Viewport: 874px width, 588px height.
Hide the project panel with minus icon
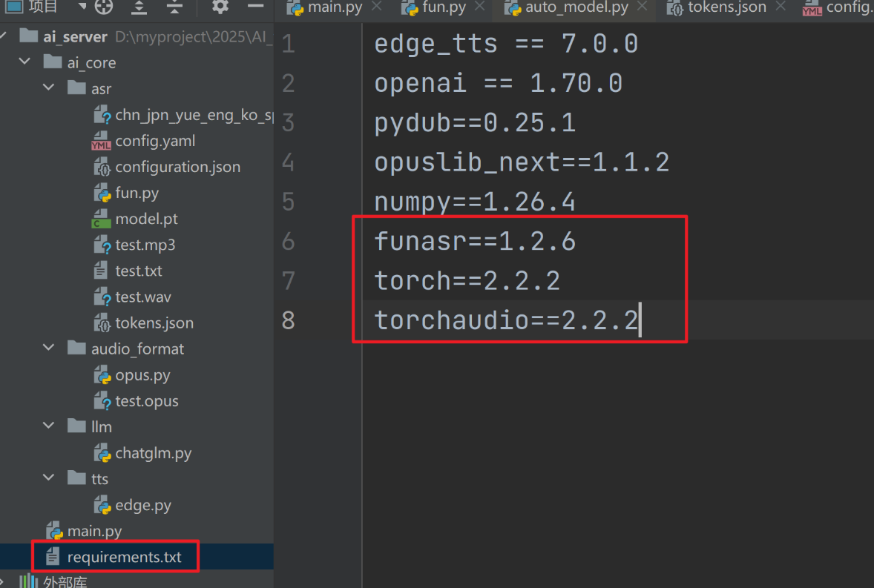point(255,6)
